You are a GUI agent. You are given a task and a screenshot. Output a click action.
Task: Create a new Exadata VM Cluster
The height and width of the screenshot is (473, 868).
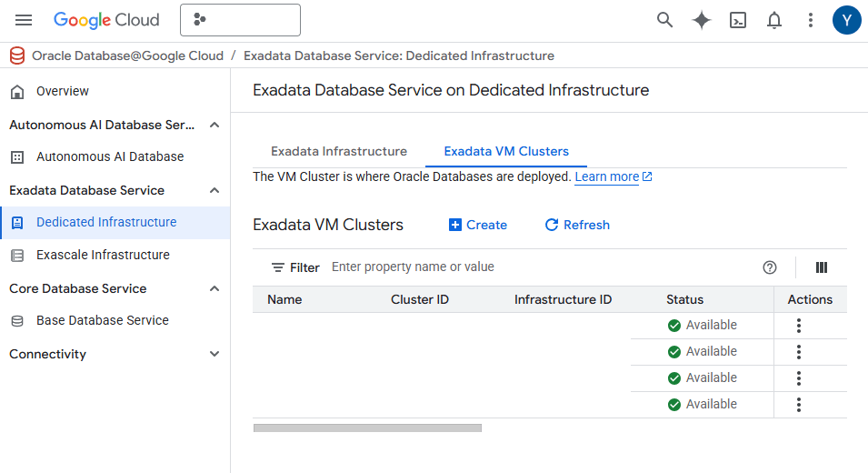pos(478,225)
